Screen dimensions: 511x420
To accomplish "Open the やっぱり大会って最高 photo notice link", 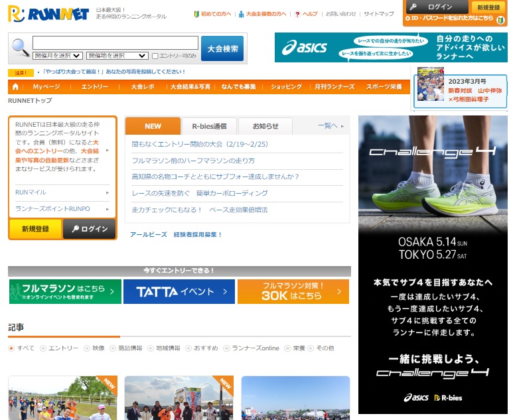I will (x=113, y=72).
